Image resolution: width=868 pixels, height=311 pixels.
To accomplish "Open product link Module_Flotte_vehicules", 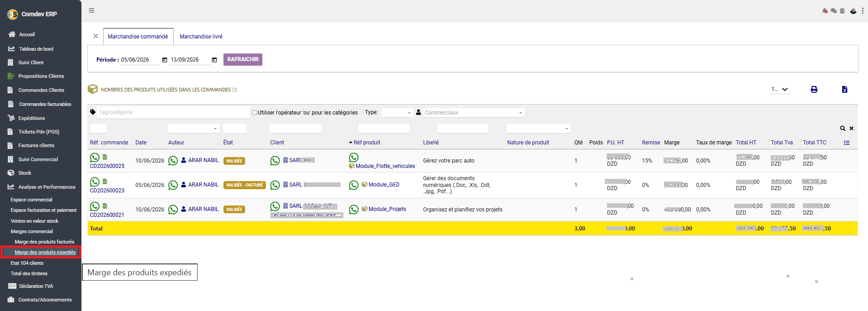I will (385, 166).
